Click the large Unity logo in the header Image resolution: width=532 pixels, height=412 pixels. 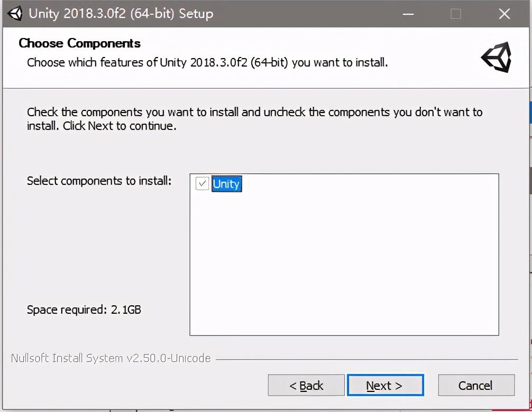(497, 57)
